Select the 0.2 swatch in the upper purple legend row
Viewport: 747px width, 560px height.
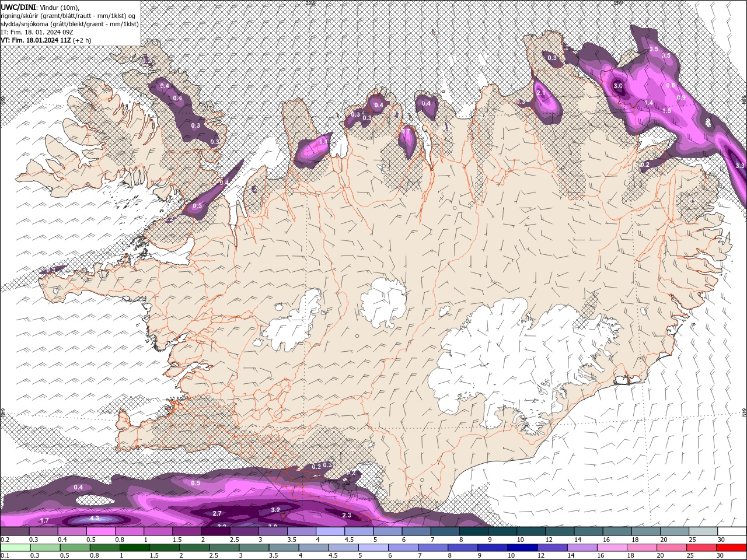tap(15, 531)
